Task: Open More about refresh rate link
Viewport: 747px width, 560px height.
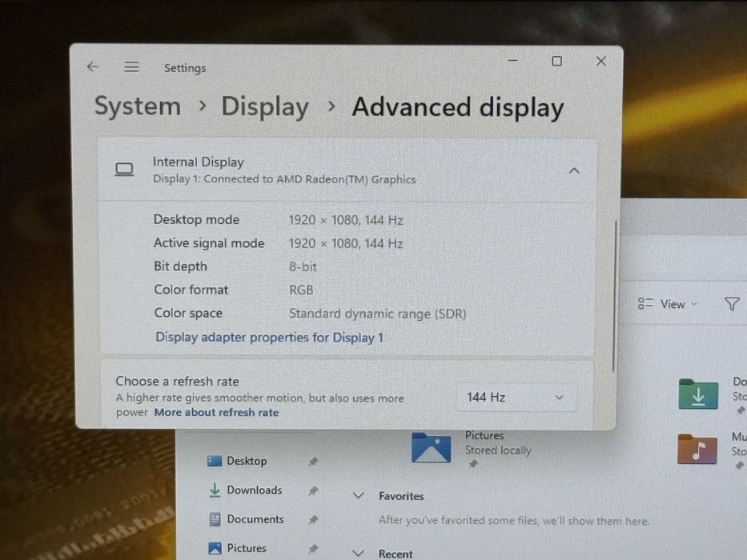Action: 216,412
